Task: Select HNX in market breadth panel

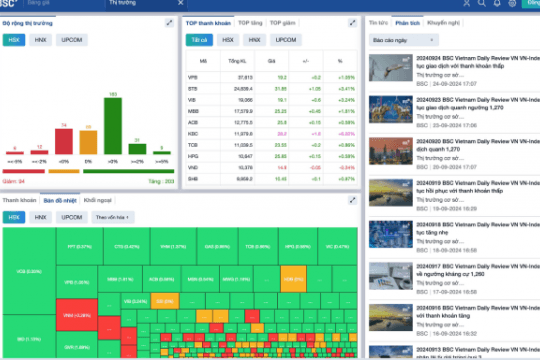Action: (40, 40)
